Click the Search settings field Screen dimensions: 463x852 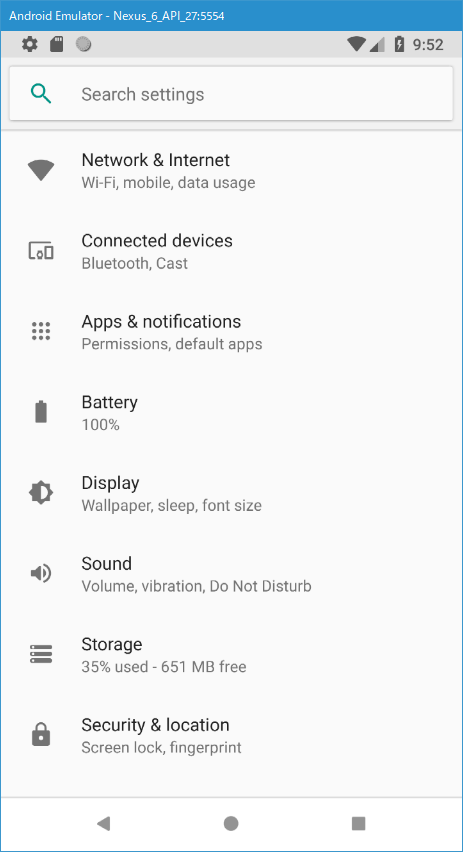pyautogui.click(x=232, y=94)
